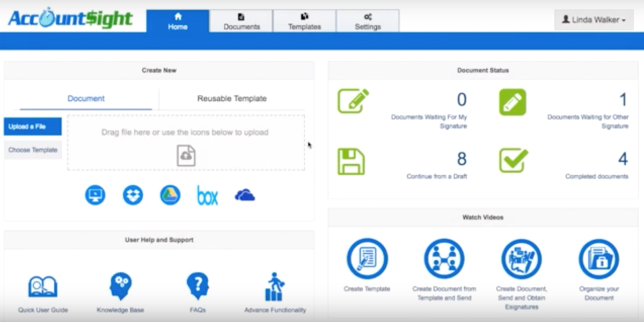
Task: Choose the Box cloud upload option
Action: pos(207,195)
